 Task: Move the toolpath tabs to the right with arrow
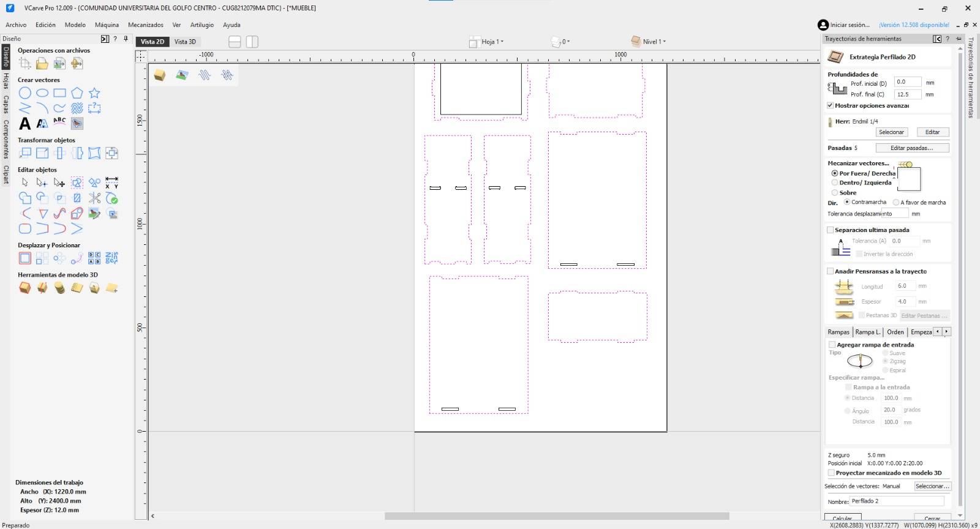[x=946, y=332]
